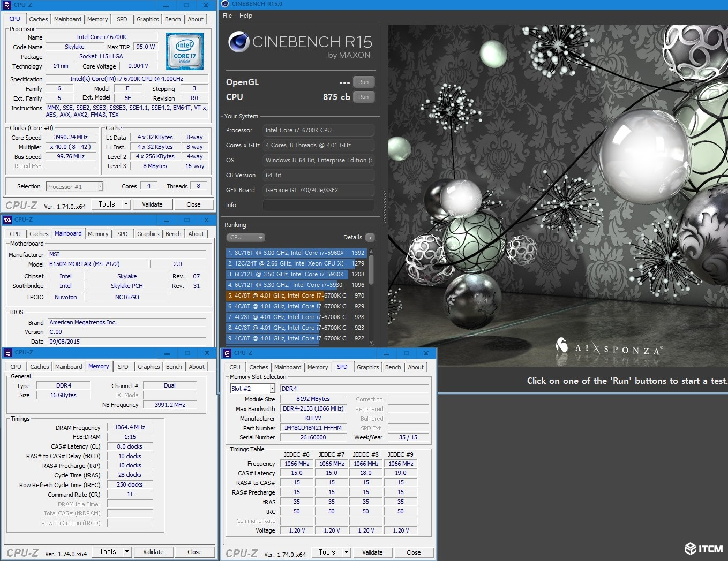Image resolution: width=728 pixels, height=561 pixels.
Task: Click the memory size 16 GBytes value
Action: pos(63,395)
